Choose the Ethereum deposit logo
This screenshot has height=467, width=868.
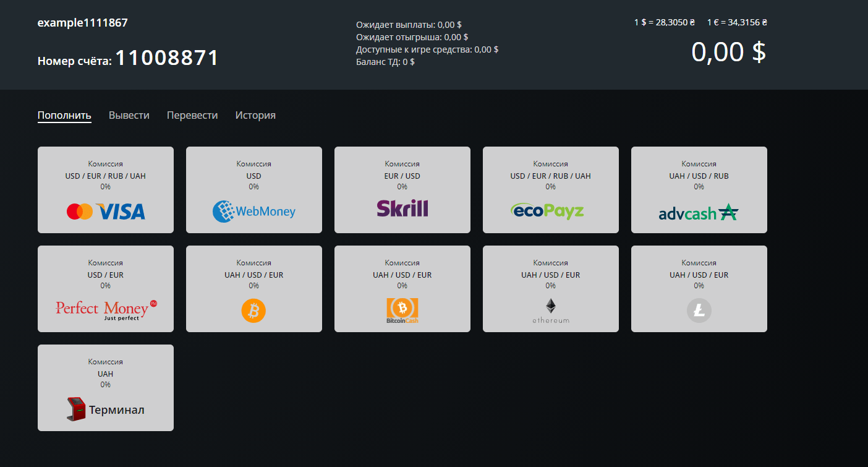551,311
